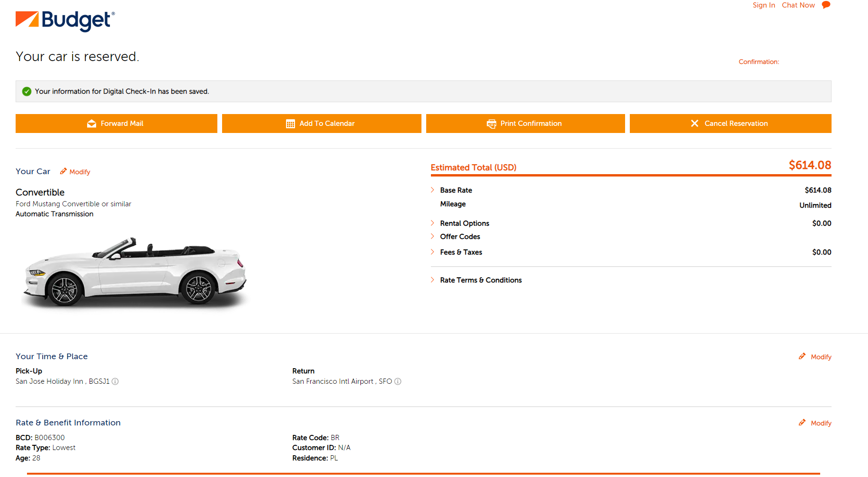Open the Chat Now link
Viewport: 868px width, 477px height.
(798, 5)
